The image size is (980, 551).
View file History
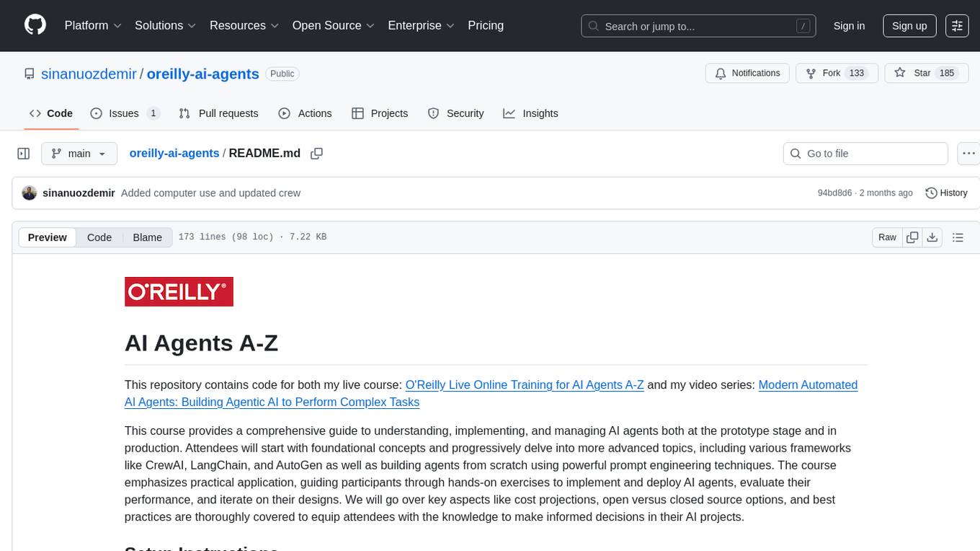tap(946, 193)
